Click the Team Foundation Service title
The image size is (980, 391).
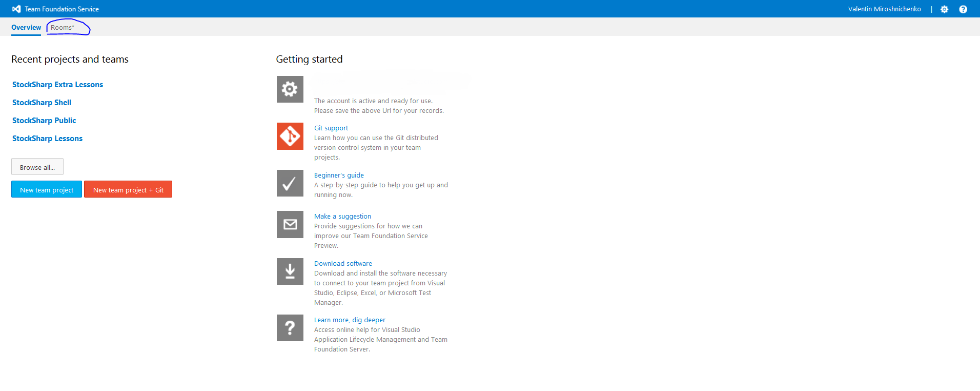62,9
